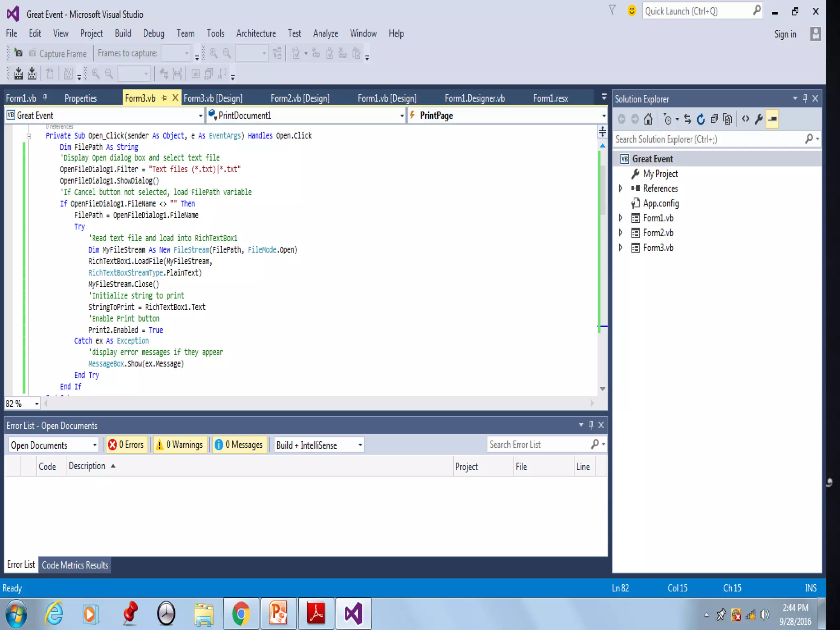
Task: Click the Sign in link
Action: pos(785,34)
